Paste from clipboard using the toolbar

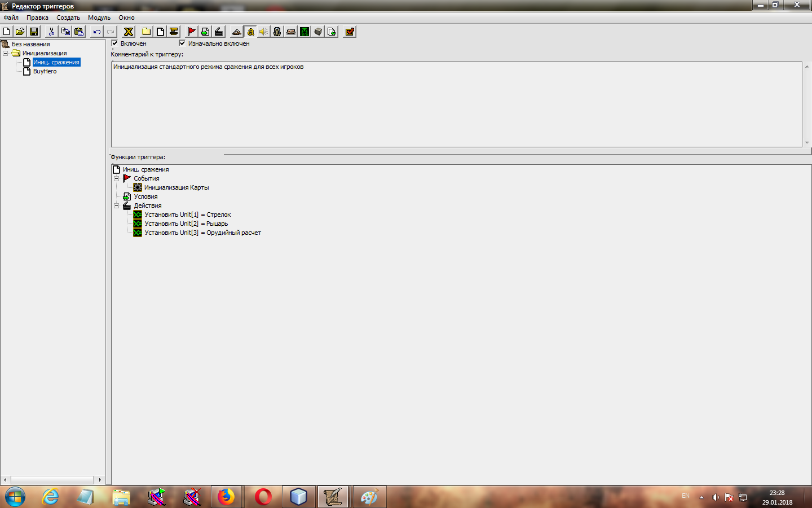[79, 32]
